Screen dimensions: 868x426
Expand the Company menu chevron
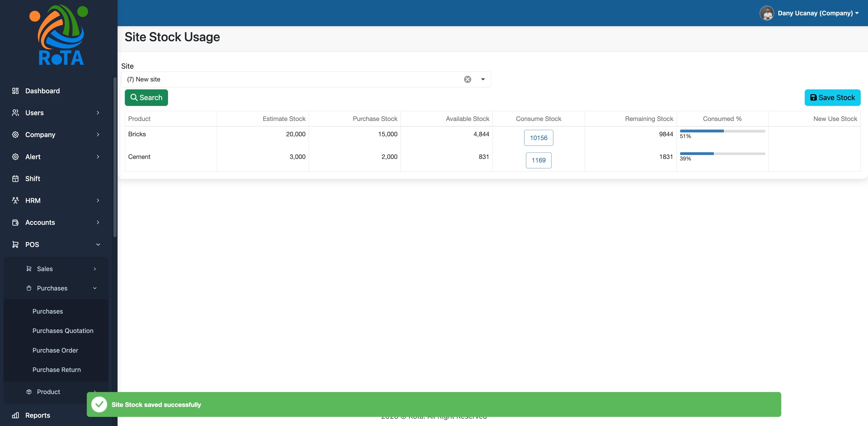(98, 135)
